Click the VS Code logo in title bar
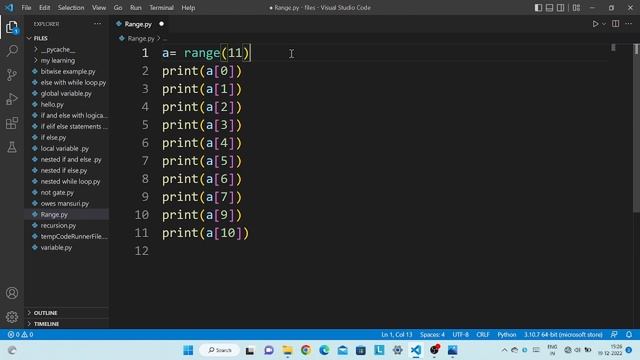Image resolution: width=640 pixels, height=360 pixels. (9, 8)
